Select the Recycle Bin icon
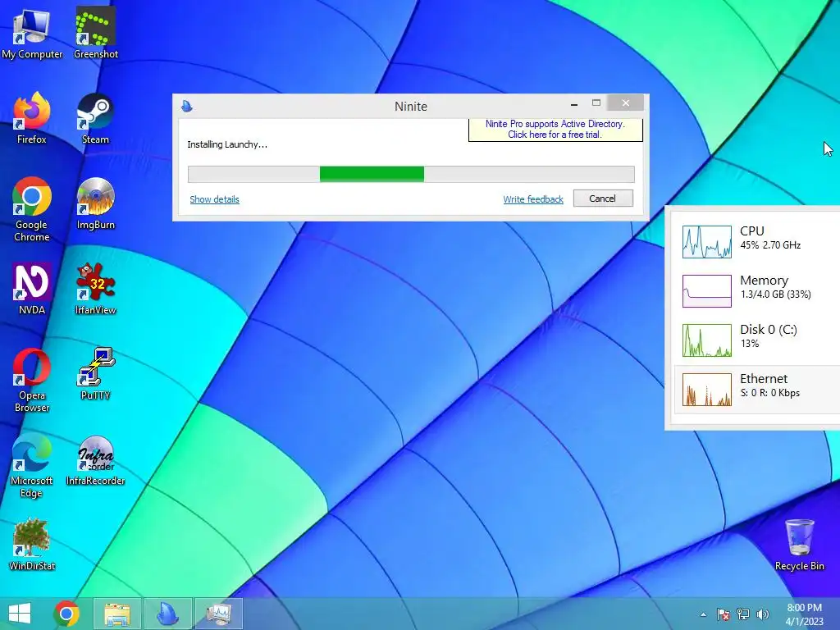This screenshot has width=840, height=630. (x=799, y=545)
